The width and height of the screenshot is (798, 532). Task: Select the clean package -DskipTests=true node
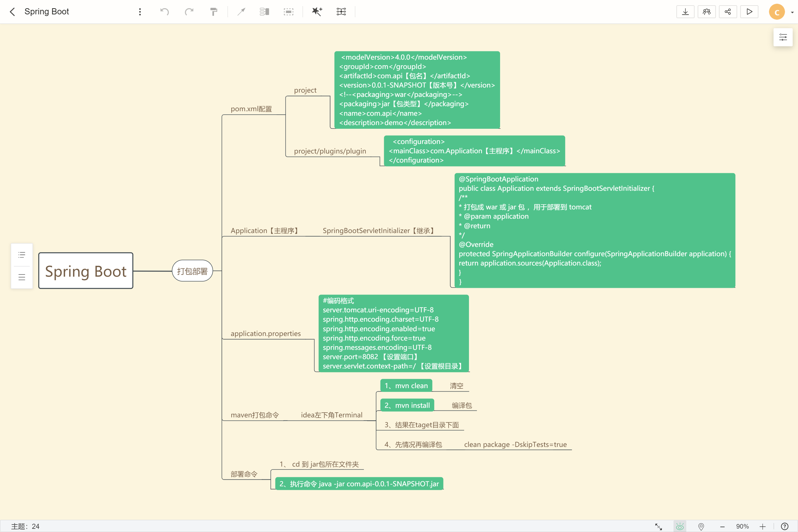point(516,444)
